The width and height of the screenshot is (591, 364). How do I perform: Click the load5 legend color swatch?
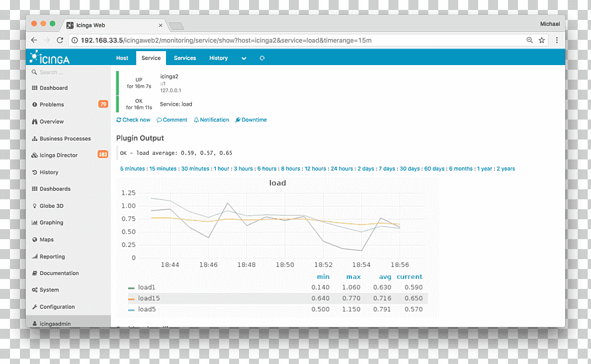pyautogui.click(x=131, y=310)
